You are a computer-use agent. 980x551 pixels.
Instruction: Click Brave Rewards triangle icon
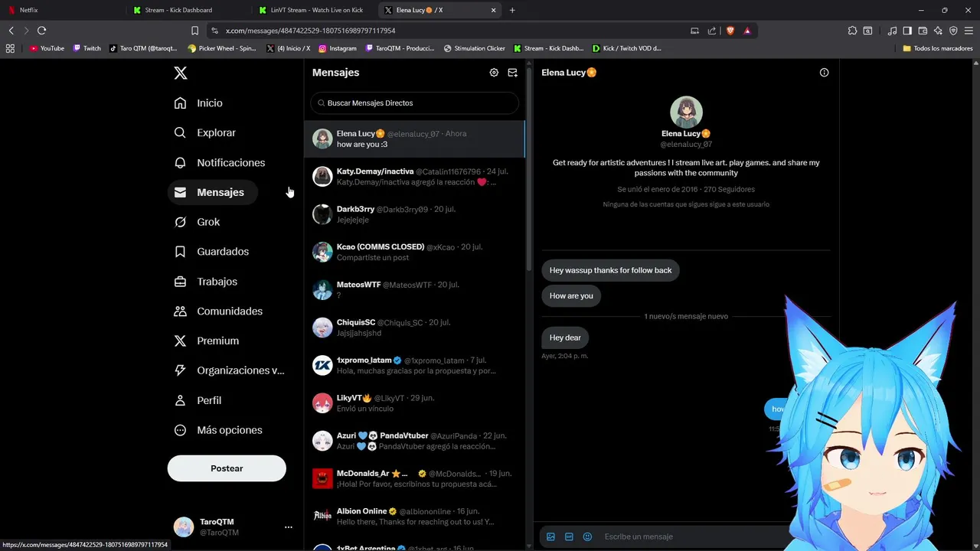[747, 31]
